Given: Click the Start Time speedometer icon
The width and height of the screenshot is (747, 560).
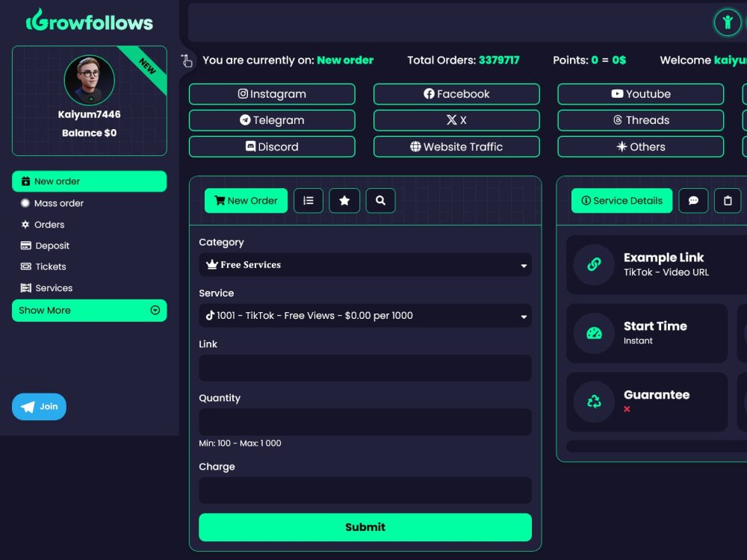Looking at the screenshot, I should pyautogui.click(x=594, y=333).
